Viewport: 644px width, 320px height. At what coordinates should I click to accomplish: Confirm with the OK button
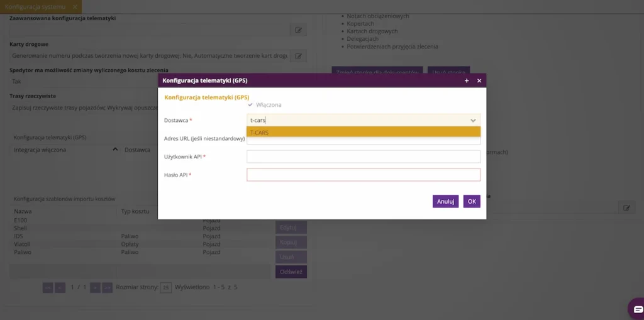point(472,201)
